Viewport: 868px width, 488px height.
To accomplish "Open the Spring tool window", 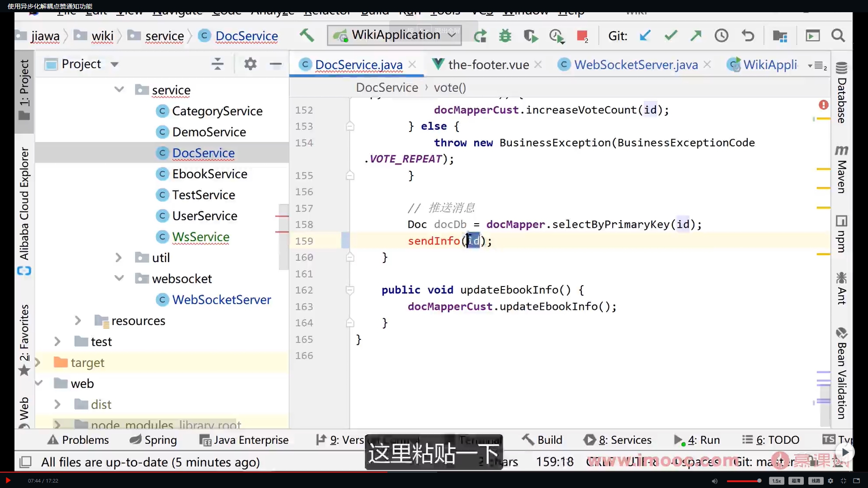I will pyautogui.click(x=153, y=440).
